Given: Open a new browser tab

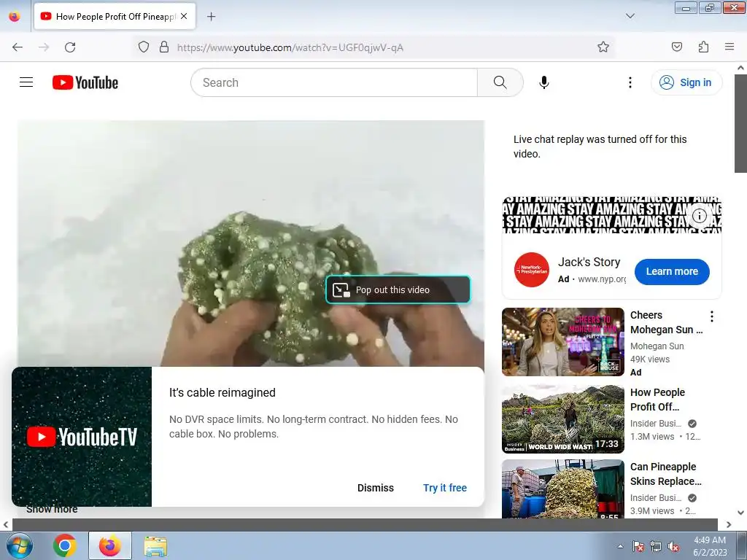Looking at the screenshot, I should coord(211,17).
